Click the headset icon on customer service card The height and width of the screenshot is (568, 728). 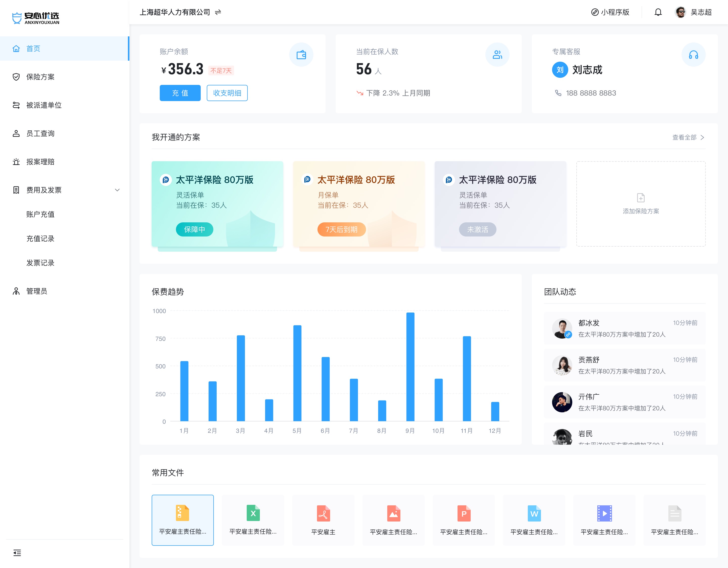[x=693, y=54]
